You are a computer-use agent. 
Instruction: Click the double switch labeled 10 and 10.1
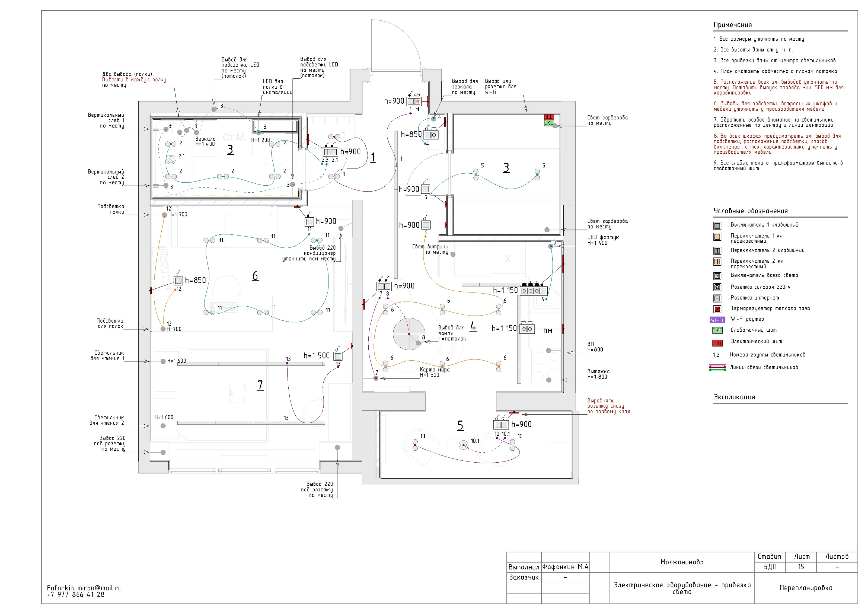pyautogui.click(x=501, y=425)
